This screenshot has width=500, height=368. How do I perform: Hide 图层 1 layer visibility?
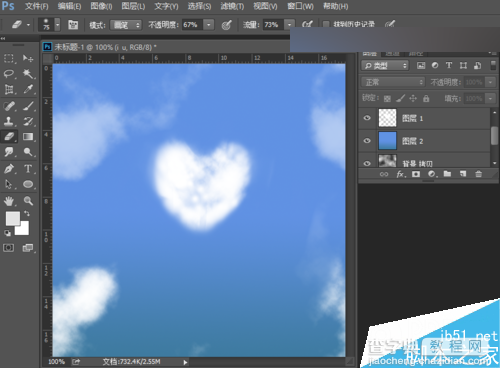pyautogui.click(x=367, y=118)
